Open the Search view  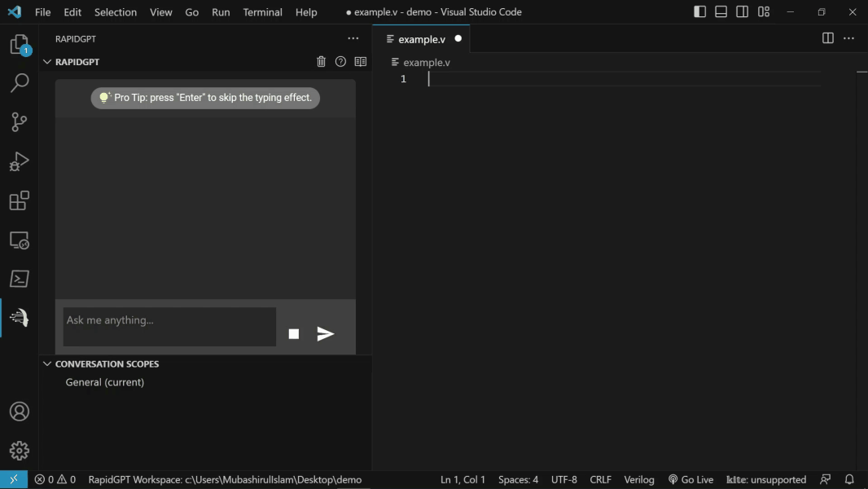[x=20, y=83]
